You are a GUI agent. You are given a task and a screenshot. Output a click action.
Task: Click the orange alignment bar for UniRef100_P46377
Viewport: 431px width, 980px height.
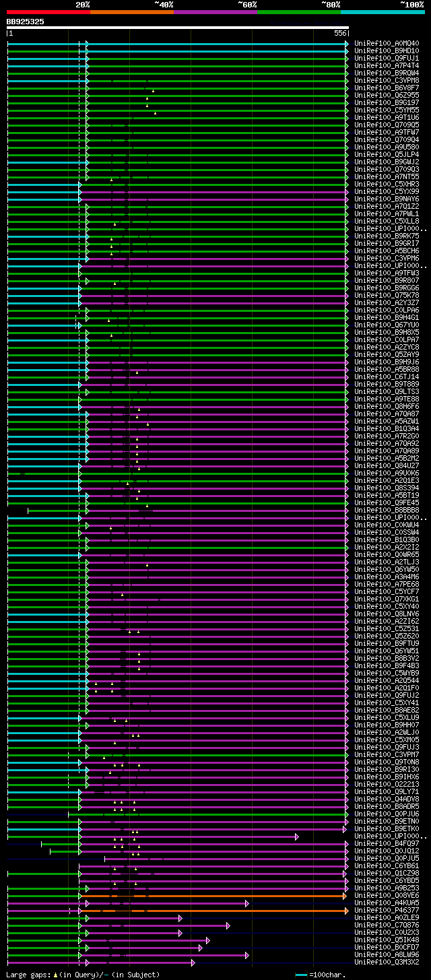click(x=215, y=911)
